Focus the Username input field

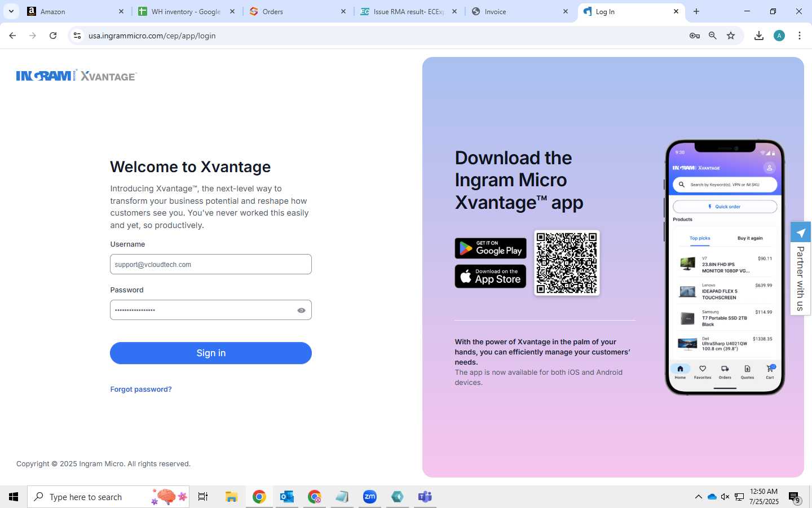pos(211,264)
